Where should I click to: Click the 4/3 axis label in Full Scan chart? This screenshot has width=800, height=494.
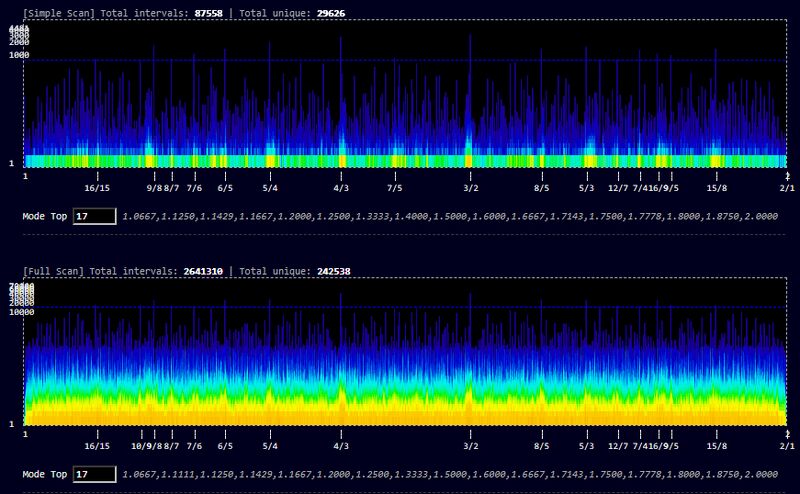[341, 447]
